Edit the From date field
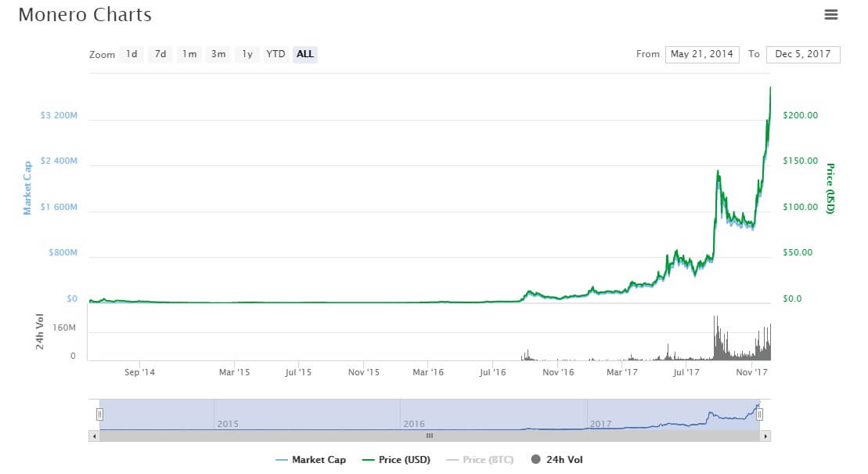Image resolution: width=868 pixels, height=474 pixels. 702,54
